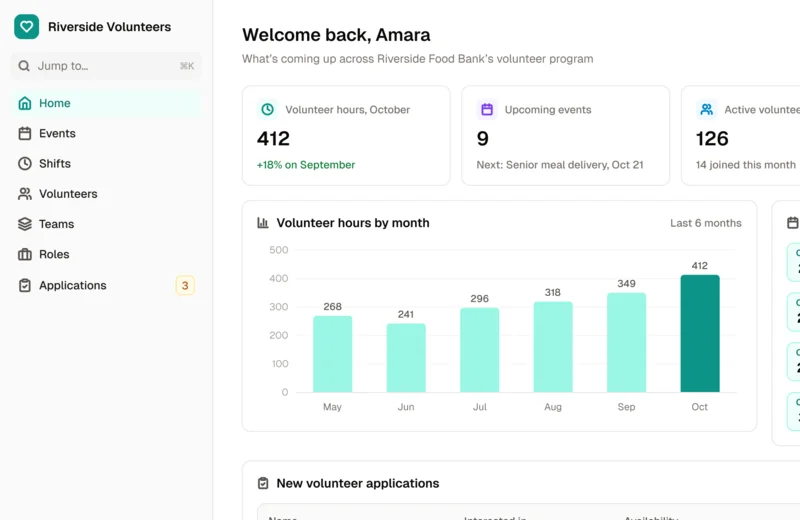This screenshot has width=800, height=520.
Task: Click the 500 y-axis label
Action: click(279, 250)
